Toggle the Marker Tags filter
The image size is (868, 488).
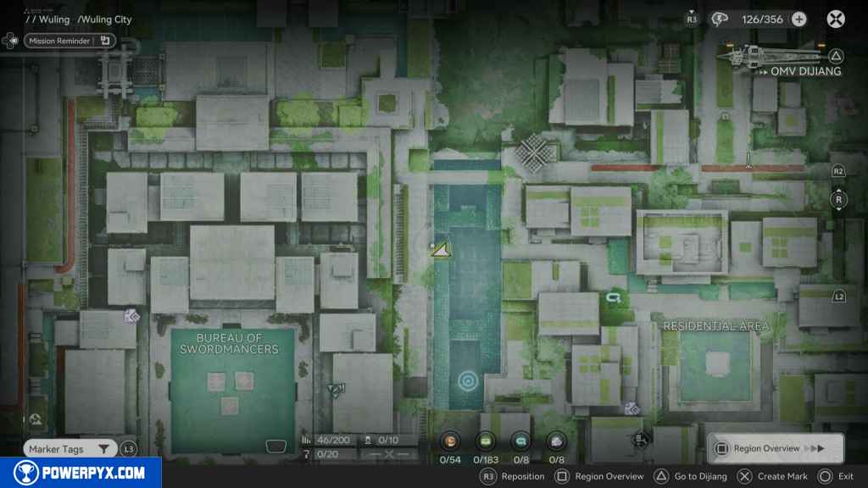coord(103,449)
